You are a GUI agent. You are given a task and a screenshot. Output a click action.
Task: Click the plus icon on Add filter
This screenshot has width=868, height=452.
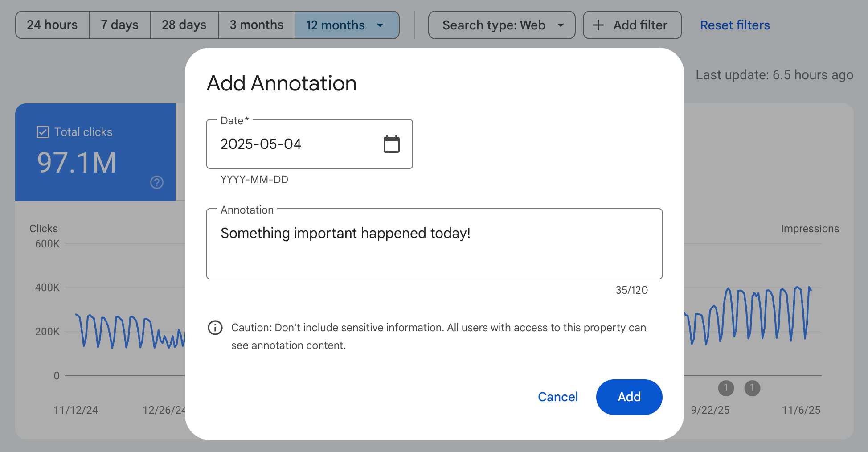[x=598, y=25]
